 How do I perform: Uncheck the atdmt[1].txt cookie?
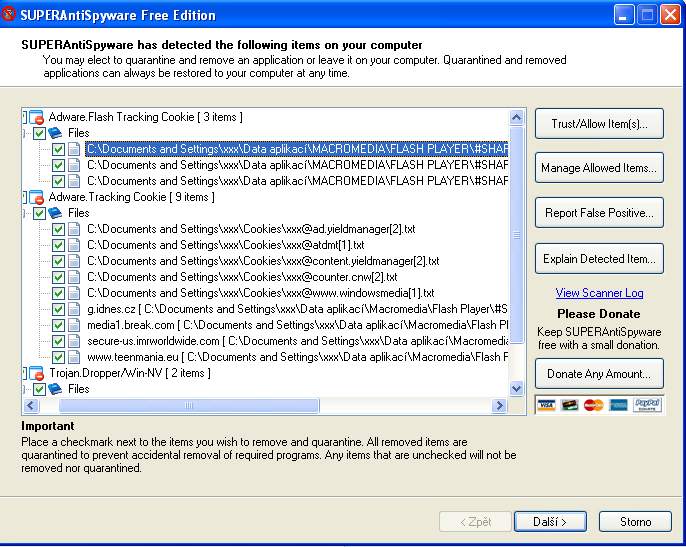click(x=58, y=245)
